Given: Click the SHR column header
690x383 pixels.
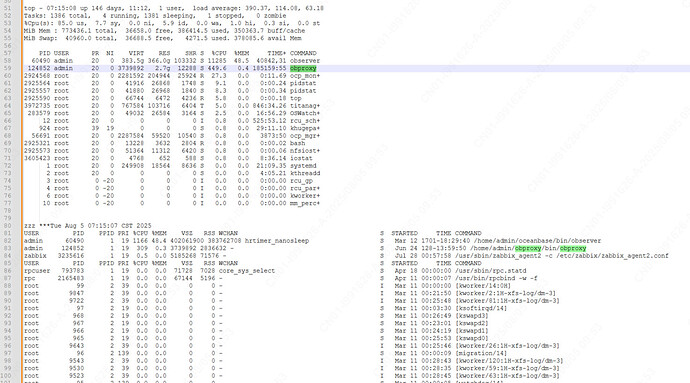Looking at the screenshot, I should click(x=191, y=53).
